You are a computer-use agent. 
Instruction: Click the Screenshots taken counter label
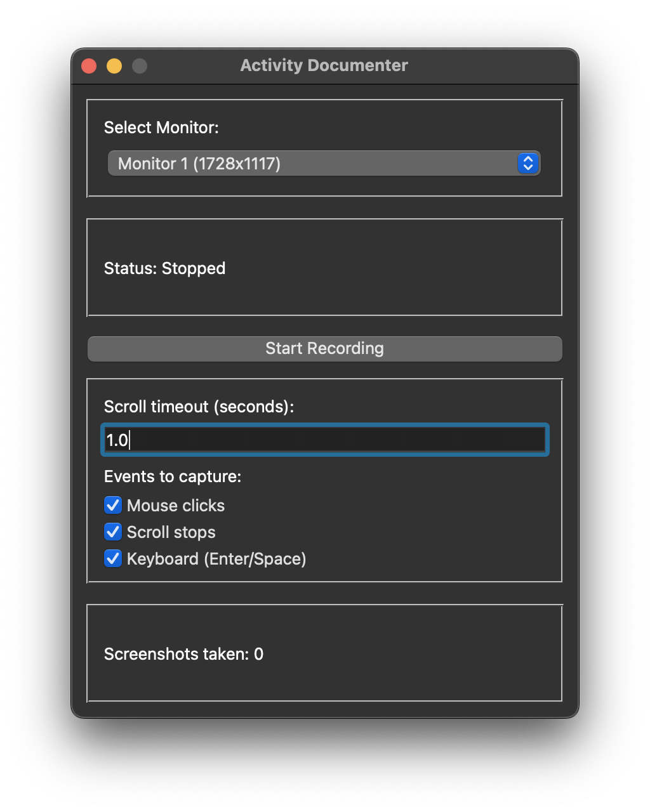click(183, 654)
